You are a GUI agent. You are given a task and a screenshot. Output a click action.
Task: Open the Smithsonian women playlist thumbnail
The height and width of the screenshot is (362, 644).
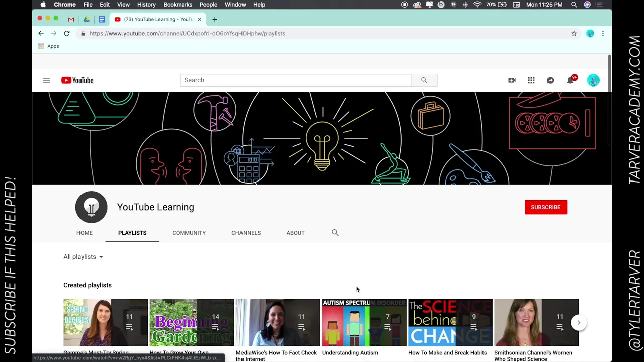coord(536,323)
